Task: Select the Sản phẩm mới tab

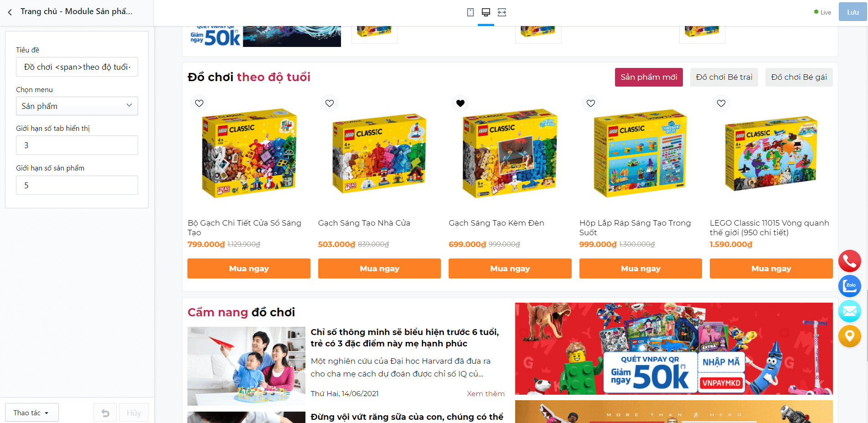Action: pyautogui.click(x=649, y=77)
